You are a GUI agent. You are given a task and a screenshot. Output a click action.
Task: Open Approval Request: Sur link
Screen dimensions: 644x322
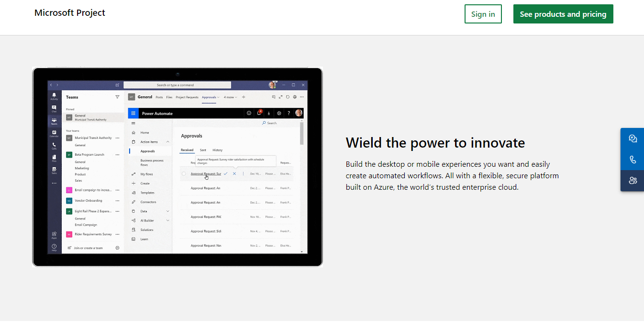206,173
